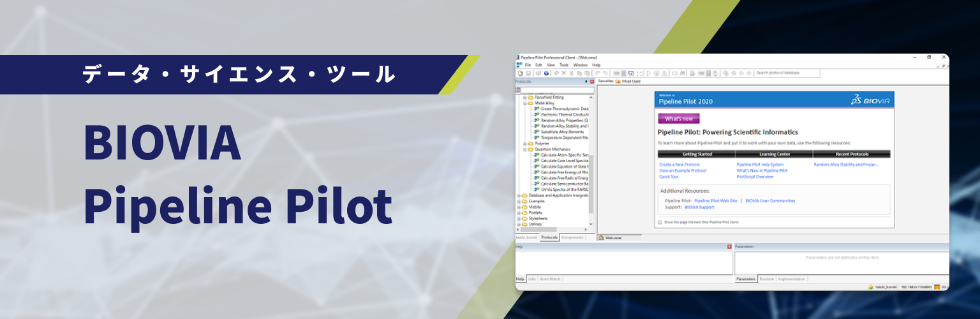Open BIOVIA User Communities link
Viewport: 980px width, 319px height.
[x=770, y=200]
